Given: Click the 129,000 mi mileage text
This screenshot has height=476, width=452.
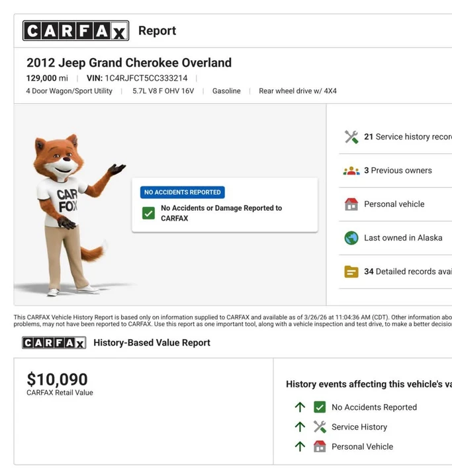Looking at the screenshot, I should click(x=47, y=78).
